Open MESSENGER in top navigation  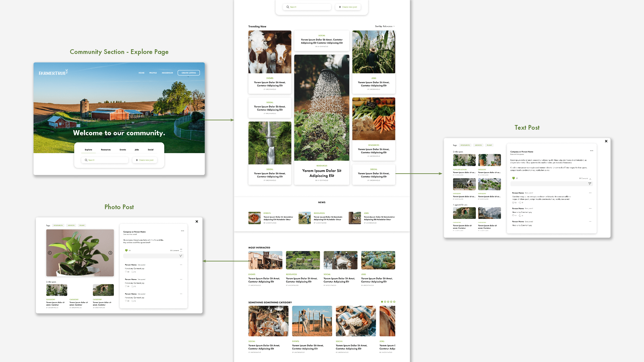(x=167, y=73)
